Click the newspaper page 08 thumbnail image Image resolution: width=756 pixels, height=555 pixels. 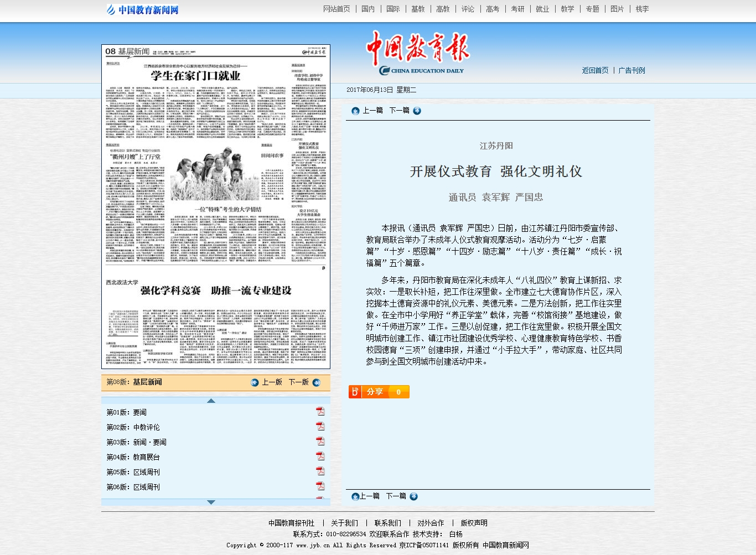pos(215,206)
